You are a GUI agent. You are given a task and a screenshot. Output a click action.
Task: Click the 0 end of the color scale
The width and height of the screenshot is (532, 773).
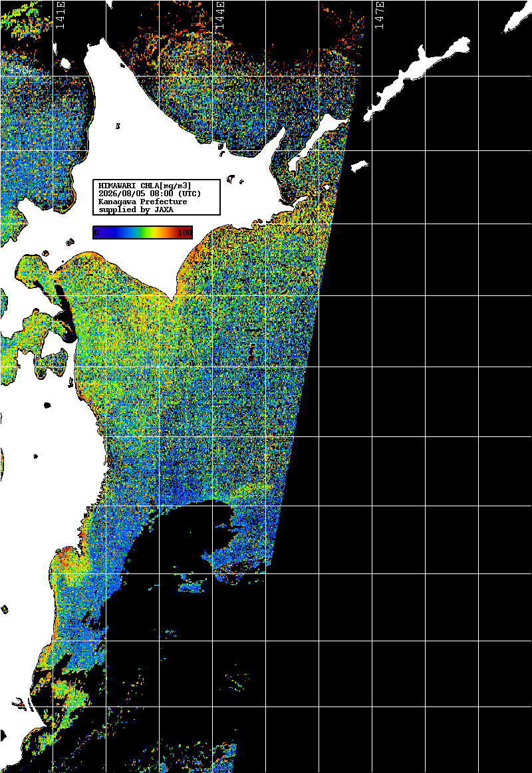96,233
